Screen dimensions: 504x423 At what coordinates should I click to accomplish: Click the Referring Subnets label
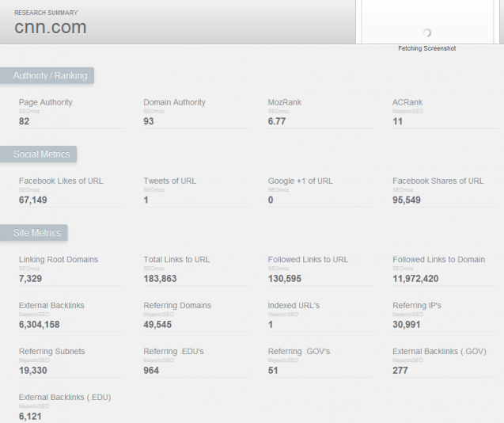coord(51,352)
